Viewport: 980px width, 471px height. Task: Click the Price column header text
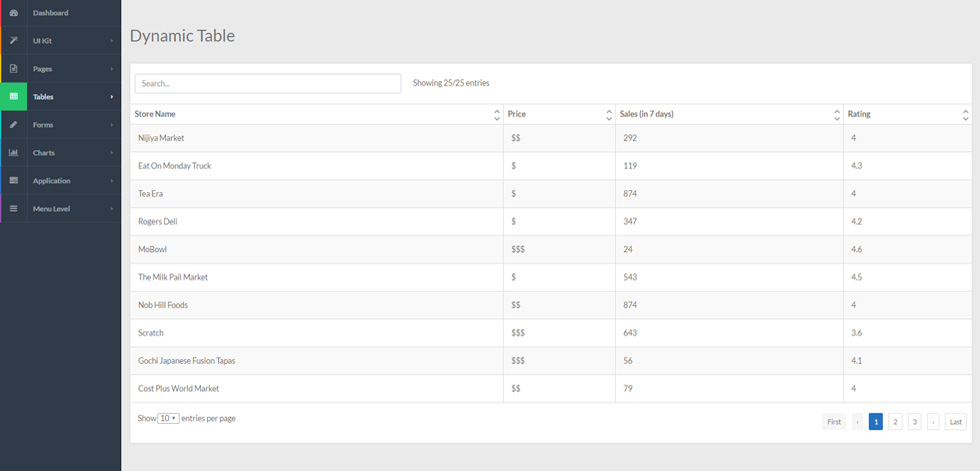(517, 114)
